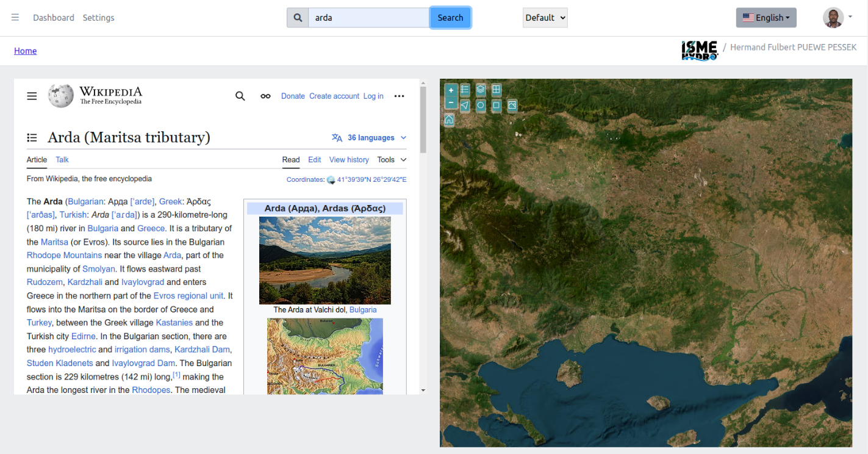Viewport: 868px width, 454px height.
Task: Switch to the Talk tab
Action: coord(62,160)
